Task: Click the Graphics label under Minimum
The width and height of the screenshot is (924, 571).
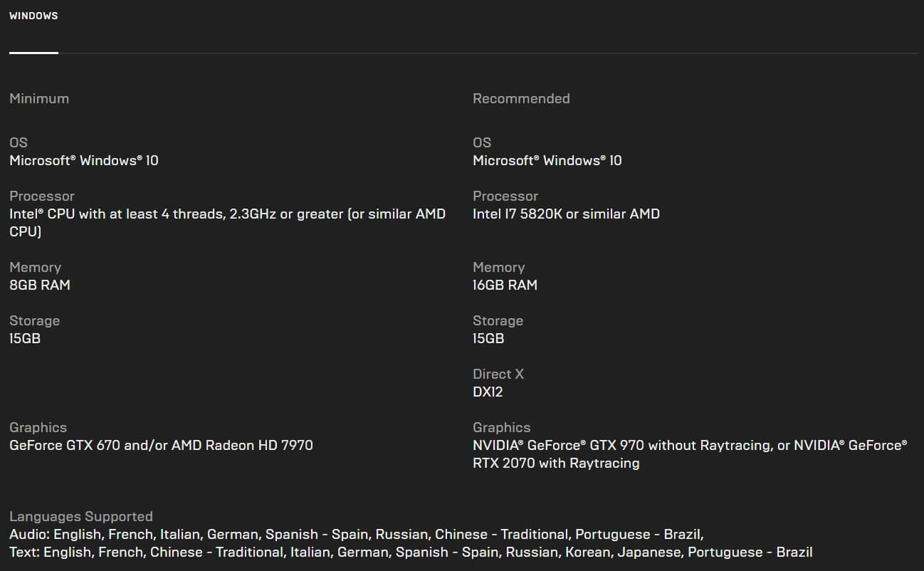Action: pos(38,427)
